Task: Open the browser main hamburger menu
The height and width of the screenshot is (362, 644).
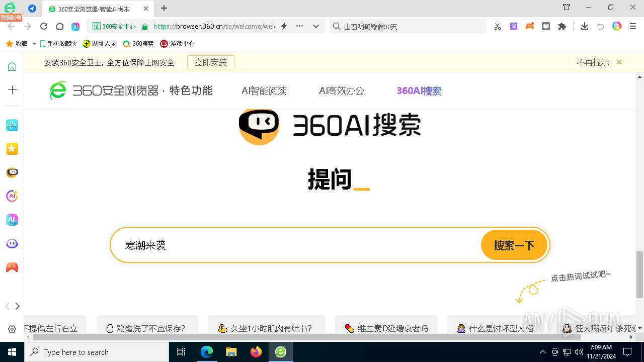Action: pyautogui.click(x=633, y=27)
